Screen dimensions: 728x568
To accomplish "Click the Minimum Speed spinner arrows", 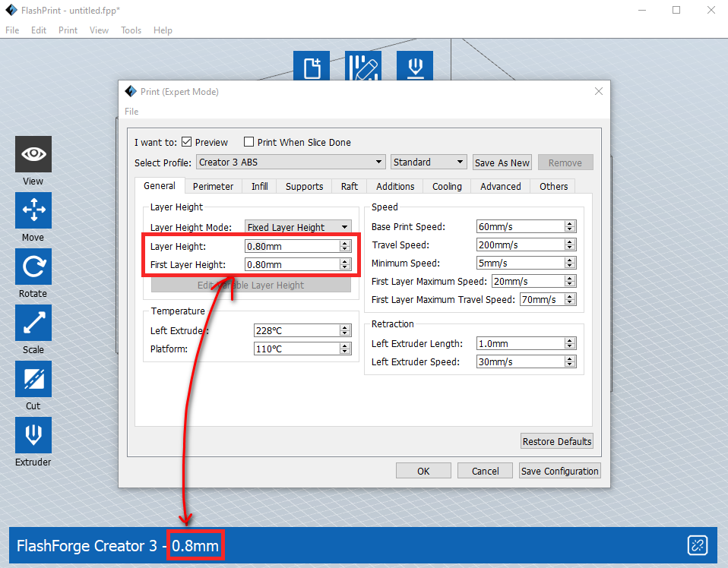I will [x=570, y=263].
